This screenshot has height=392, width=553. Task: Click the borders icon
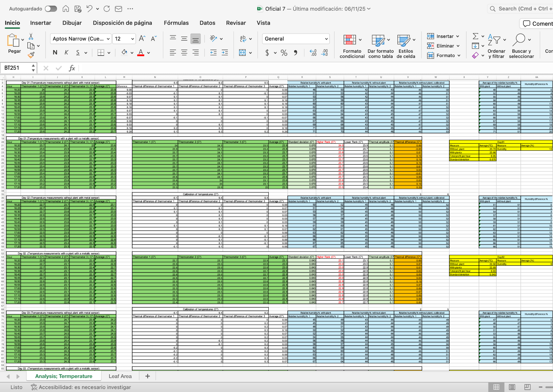[x=101, y=53]
